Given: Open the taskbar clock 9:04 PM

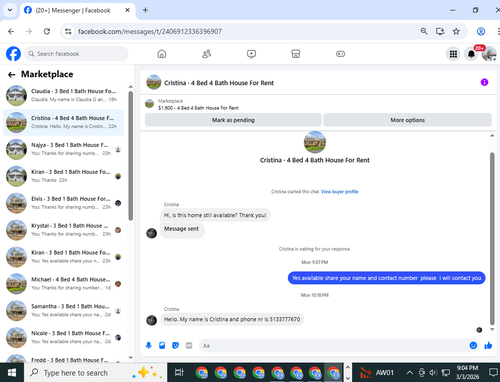Looking at the screenshot, I should click(x=467, y=372).
